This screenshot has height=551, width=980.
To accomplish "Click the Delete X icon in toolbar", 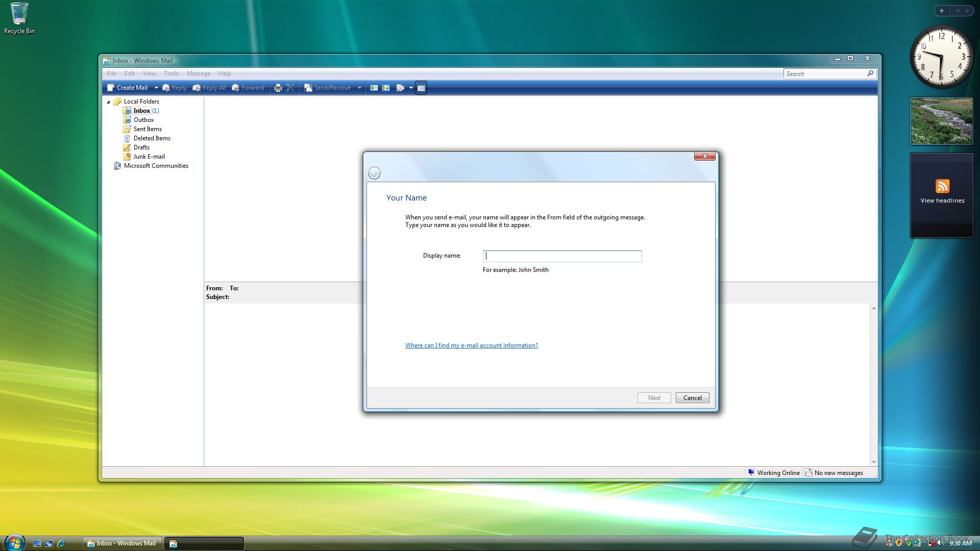I will click(x=290, y=88).
